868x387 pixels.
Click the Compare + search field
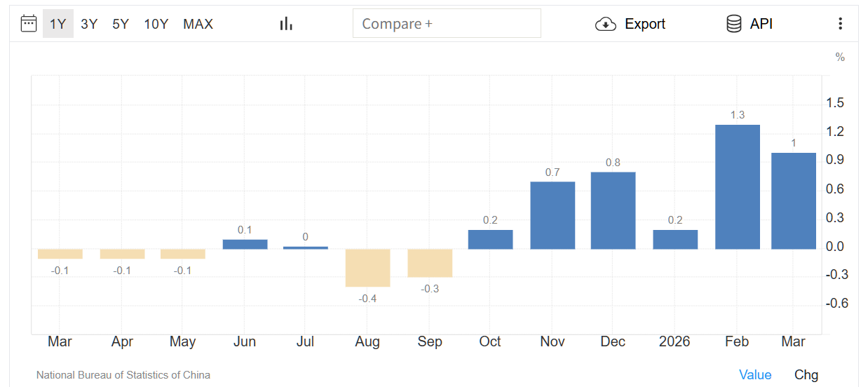click(x=447, y=24)
